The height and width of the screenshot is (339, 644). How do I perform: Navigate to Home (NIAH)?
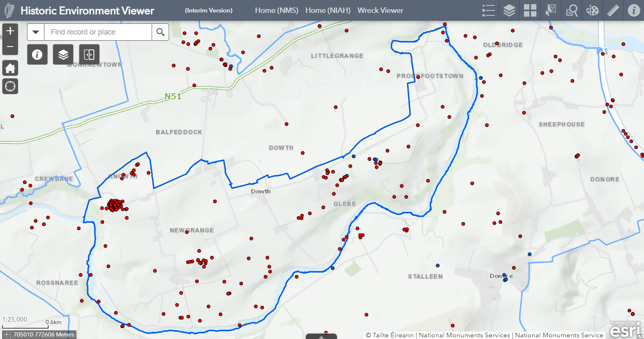point(328,10)
